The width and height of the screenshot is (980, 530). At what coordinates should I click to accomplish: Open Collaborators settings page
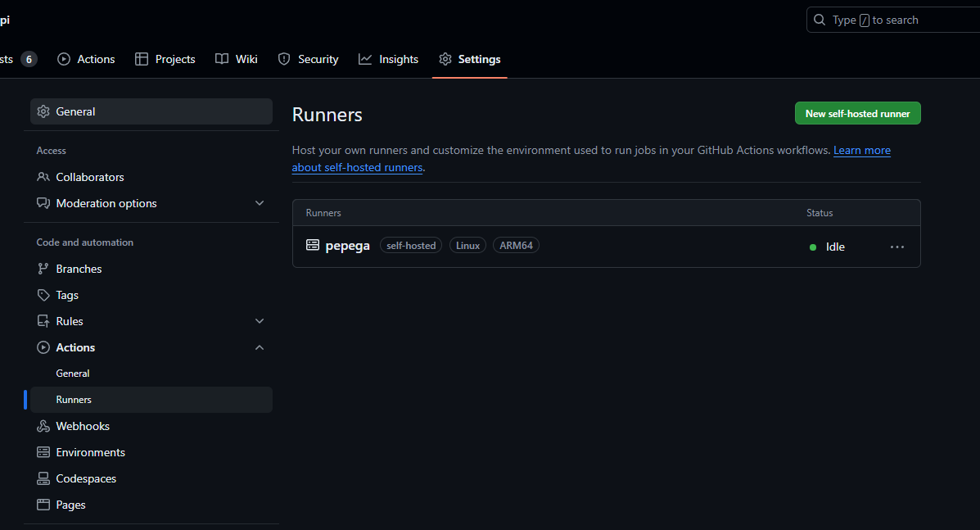151,177
